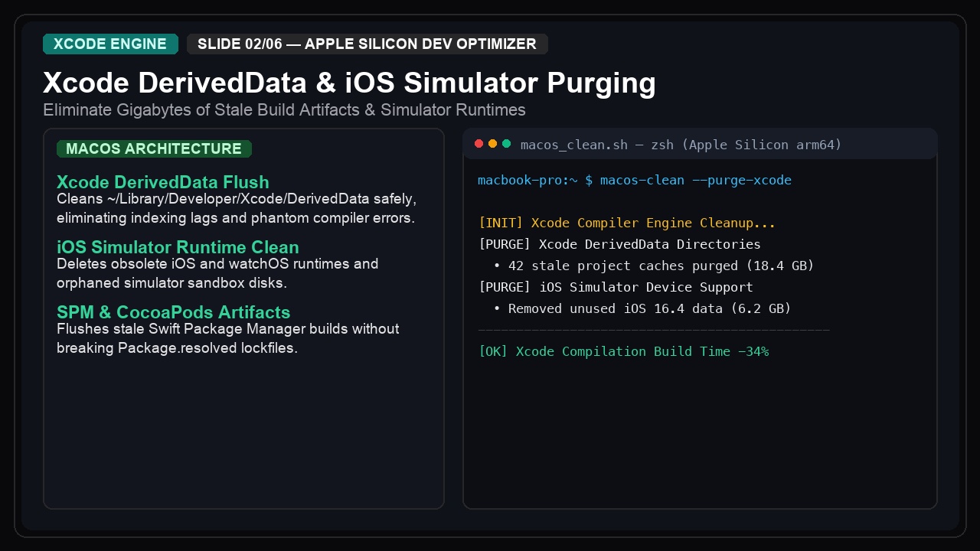980x551 pixels.
Task: Click the ~/Library/Developer/Xcode/DerivedData path description
Action: coord(237,199)
